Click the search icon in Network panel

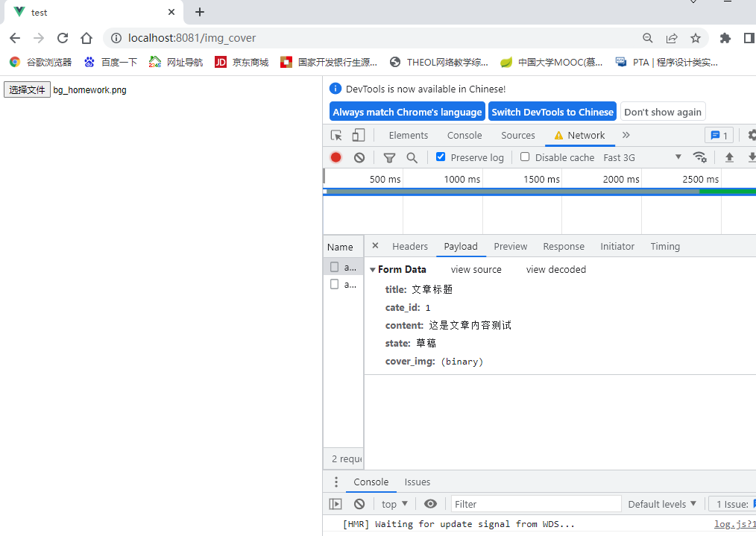[x=412, y=157]
